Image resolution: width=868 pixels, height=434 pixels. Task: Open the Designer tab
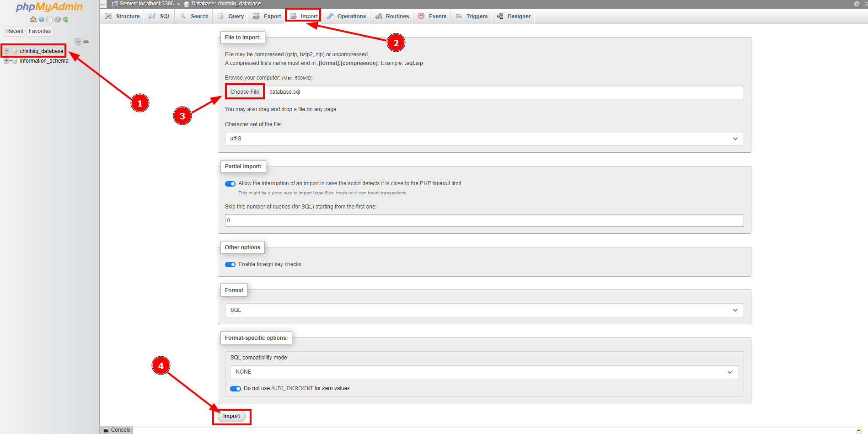514,16
